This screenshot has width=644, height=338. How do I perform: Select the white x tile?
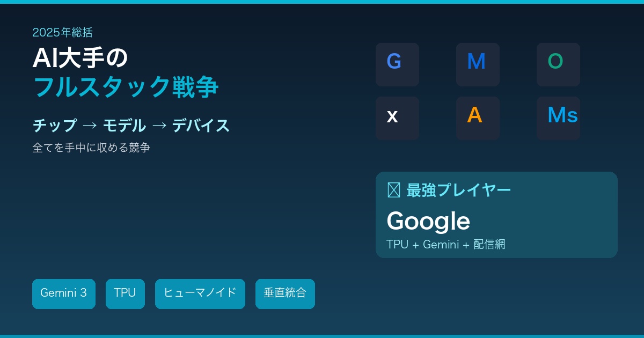[x=397, y=118]
